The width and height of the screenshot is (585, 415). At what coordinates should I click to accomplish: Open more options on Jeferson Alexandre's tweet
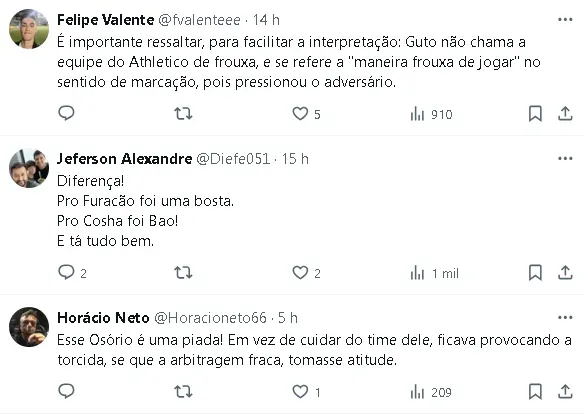565,159
